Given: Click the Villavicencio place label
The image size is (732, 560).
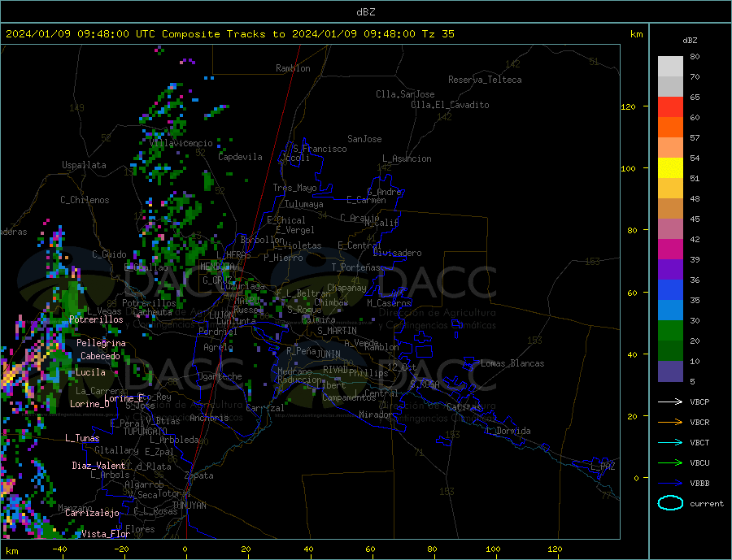Looking at the screenshot, I should 181,143.
